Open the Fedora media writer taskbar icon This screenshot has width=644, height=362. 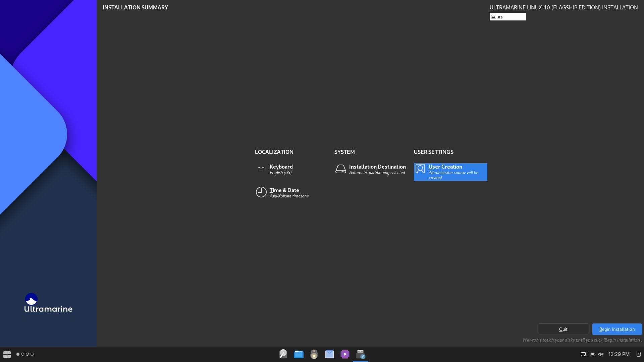tap(361, 354)
